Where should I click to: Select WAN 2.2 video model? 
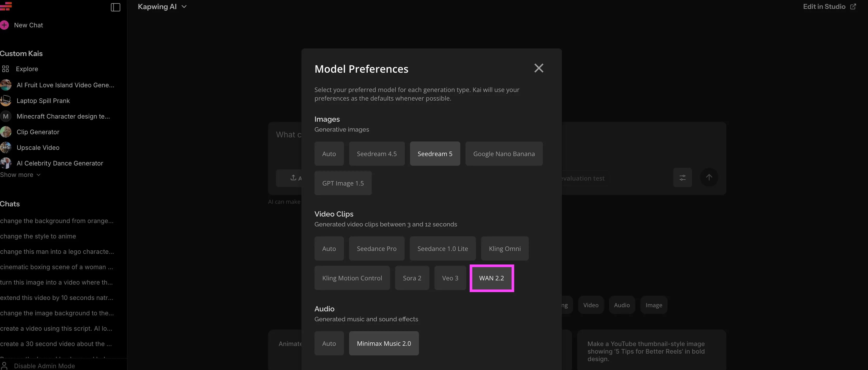pyautogui.click(x=492, y=278)
